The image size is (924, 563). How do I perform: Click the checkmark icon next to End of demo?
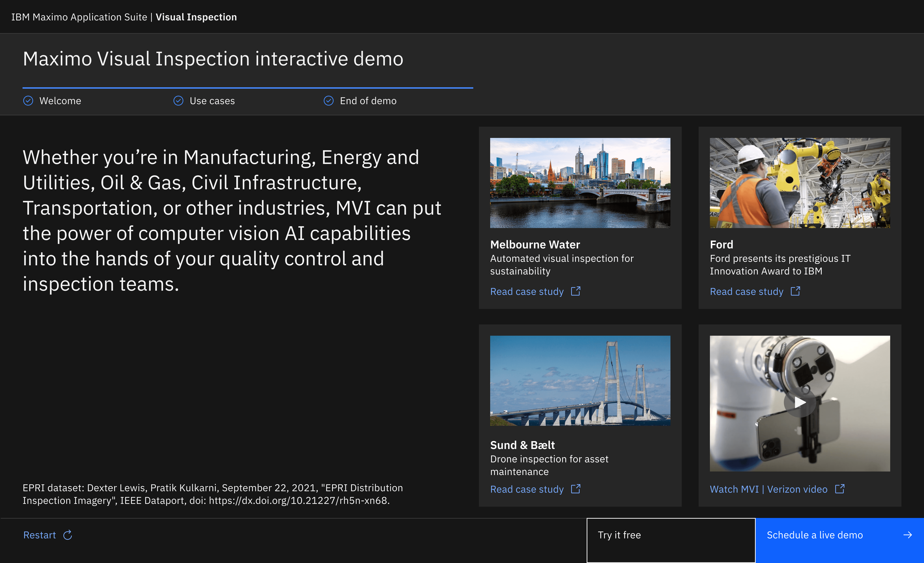click(x=329, y=101)
